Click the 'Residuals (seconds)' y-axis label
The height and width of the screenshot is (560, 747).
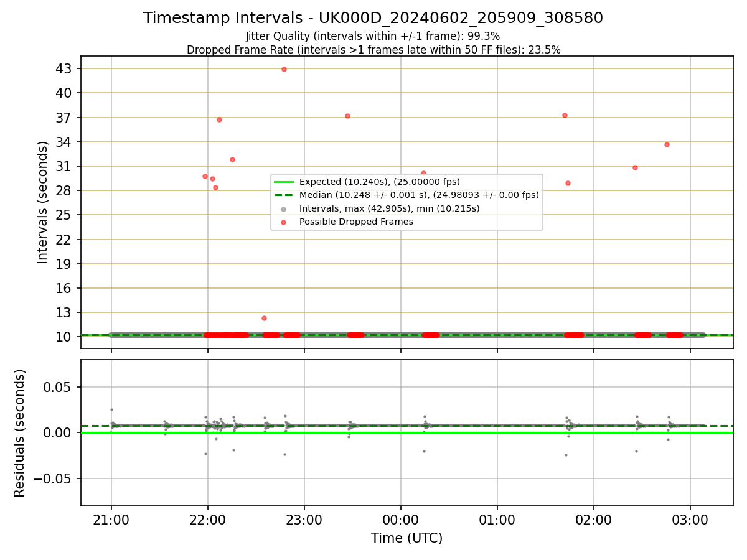(20, 433)
